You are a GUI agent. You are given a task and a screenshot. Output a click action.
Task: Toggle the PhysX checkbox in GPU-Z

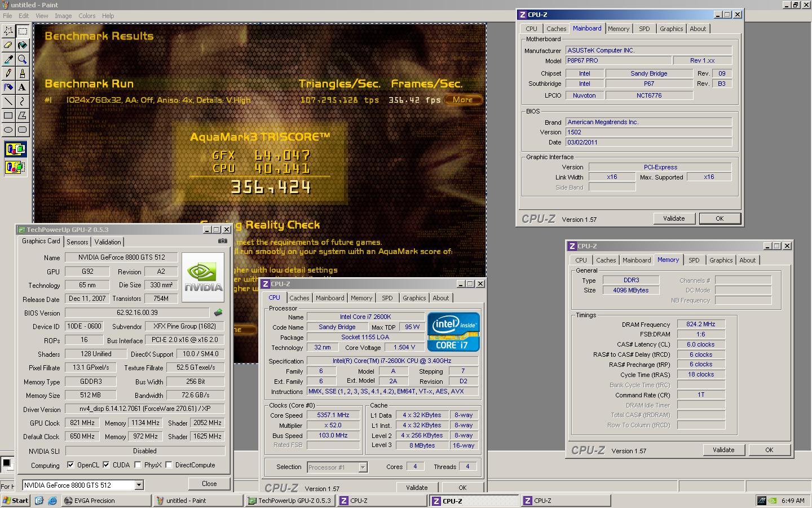tap(138, 465)
